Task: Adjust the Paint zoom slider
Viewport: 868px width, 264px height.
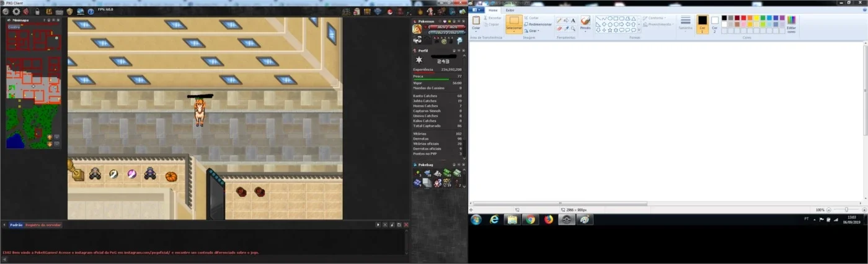Action: pos(847,210)
